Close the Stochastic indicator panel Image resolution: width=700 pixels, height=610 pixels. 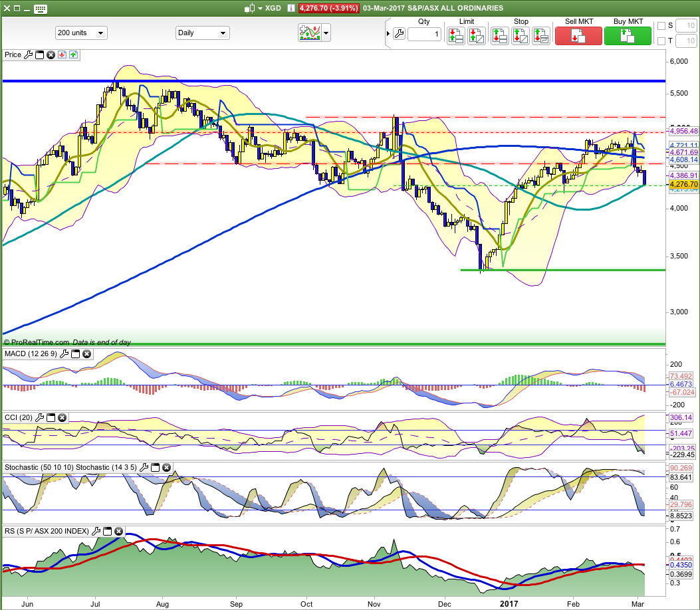pyautogui.click(x=166, y=468)
